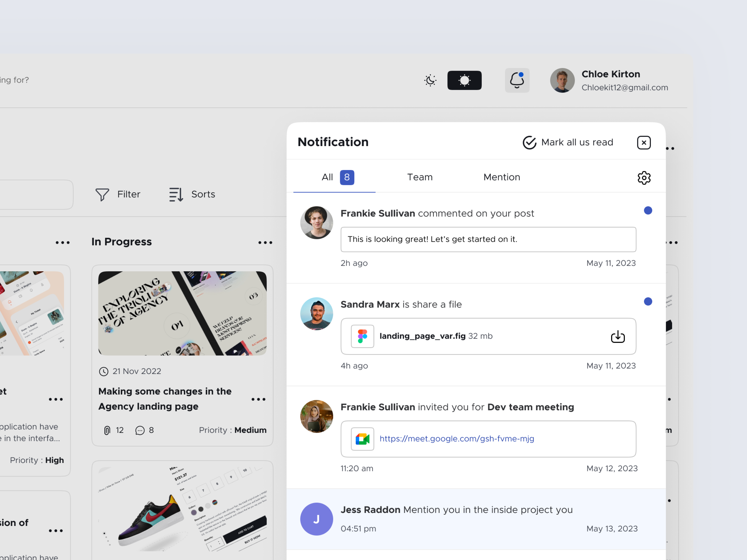
Task: Switch to light mode with sun icon
Action: coord(464,80)
